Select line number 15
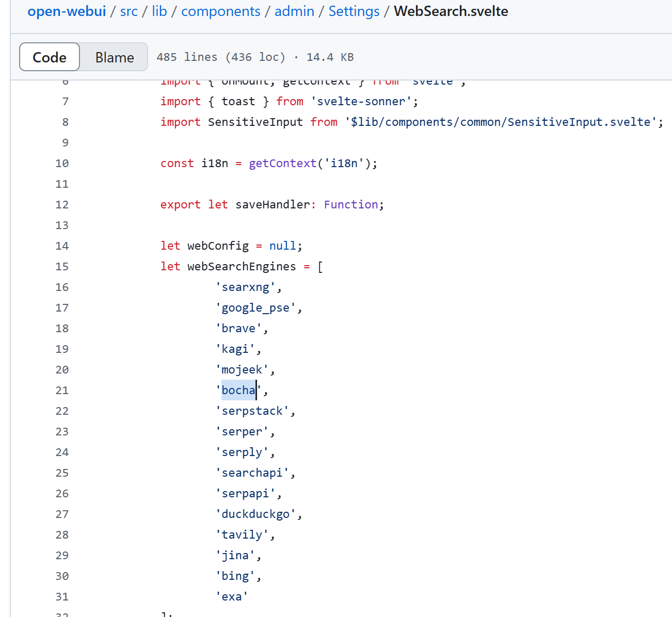 click(62, 267)
